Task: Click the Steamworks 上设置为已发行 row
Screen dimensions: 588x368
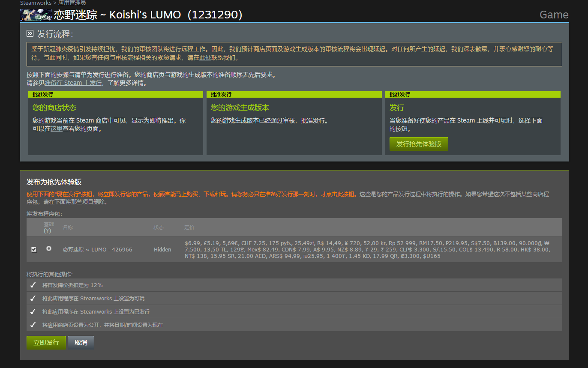Action: (294, 311)
